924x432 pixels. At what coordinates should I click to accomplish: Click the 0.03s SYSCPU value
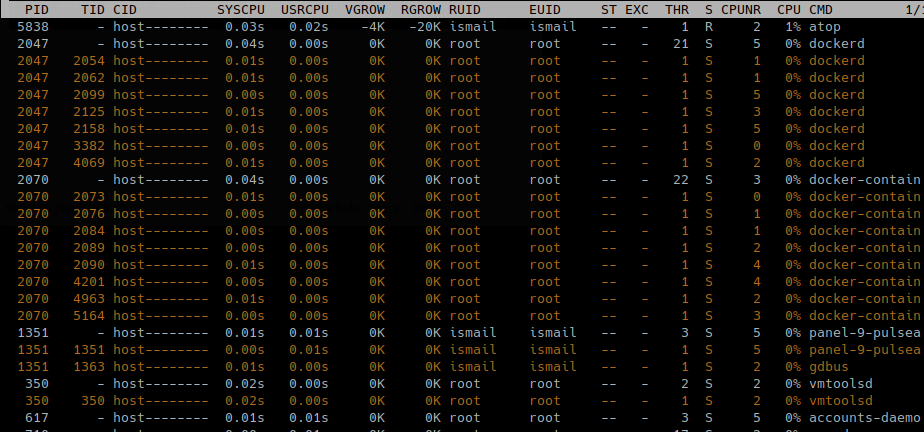245,27
